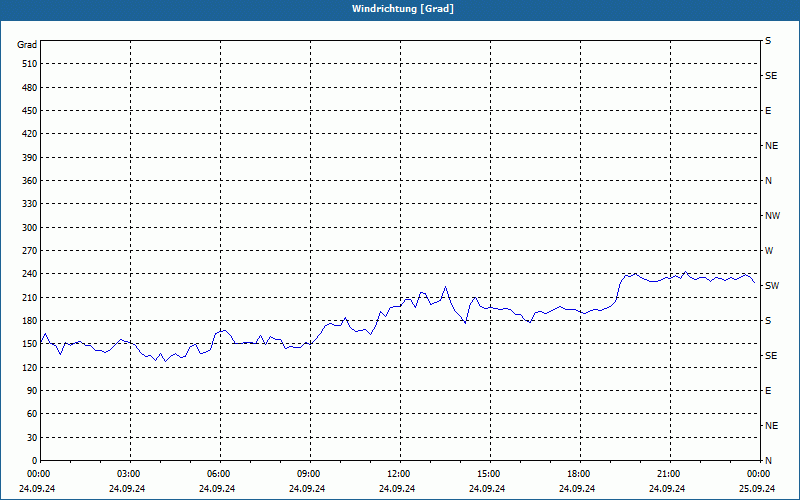Select the Grad unit label on the y-axis
Screen dimensions: 800x500
27,45
